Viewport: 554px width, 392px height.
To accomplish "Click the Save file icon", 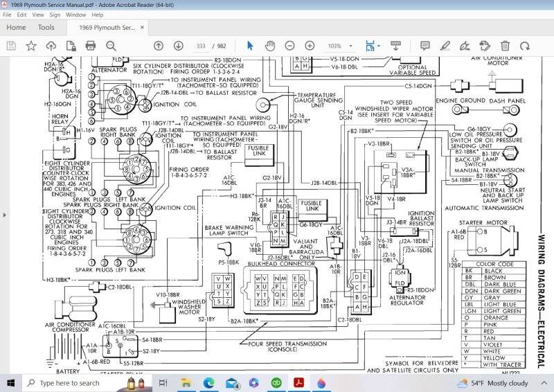I will (x=11, y=46).
